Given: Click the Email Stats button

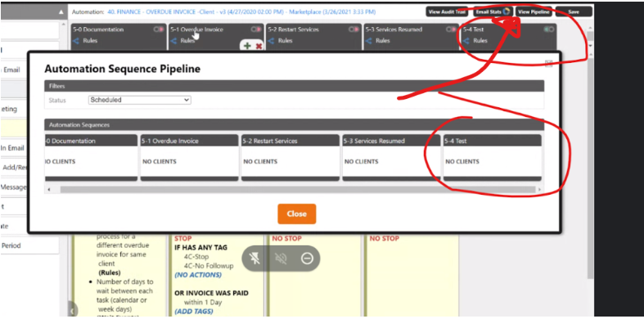Looking at the screenshot, I should [493, 12].
